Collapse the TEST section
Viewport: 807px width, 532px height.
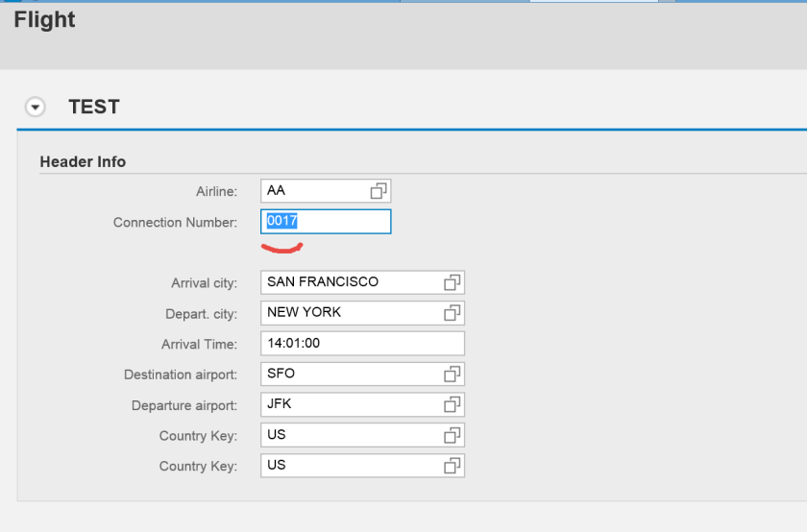[x=35, y=107]
